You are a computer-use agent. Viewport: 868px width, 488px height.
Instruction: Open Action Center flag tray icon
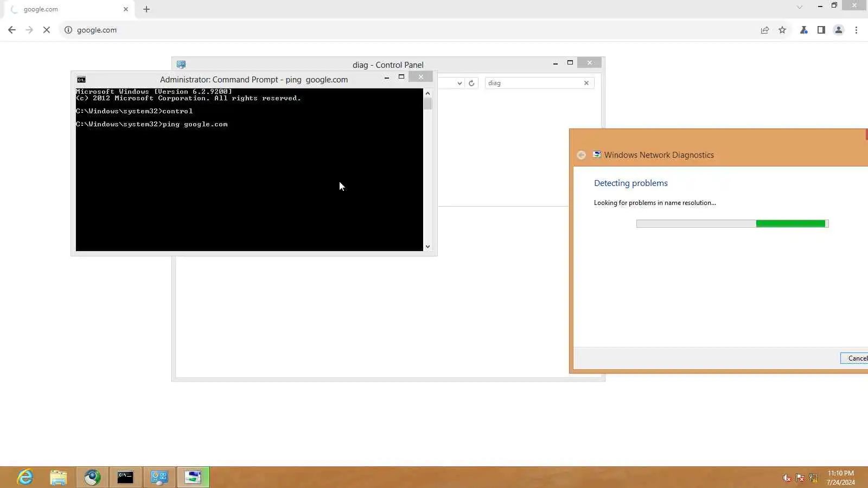[x=800, y=478]
